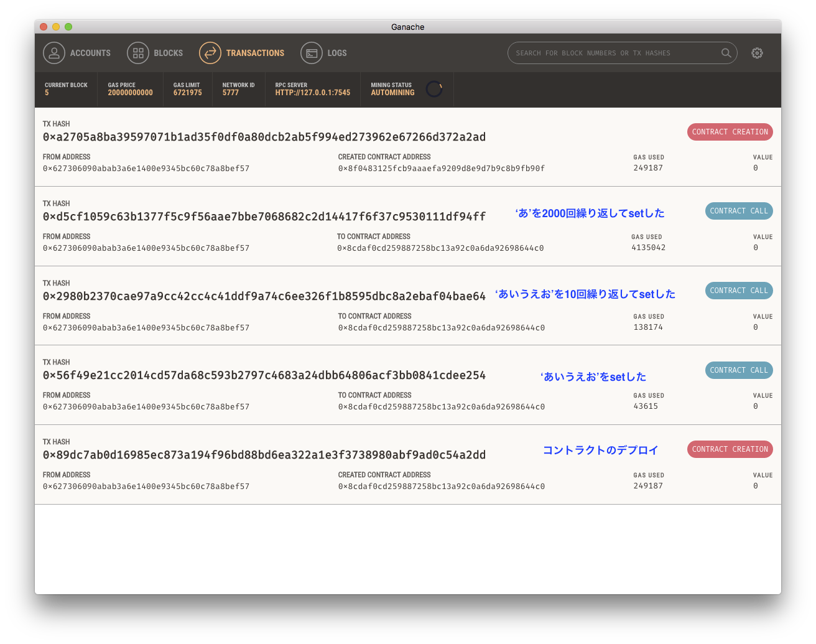Open the Blocks tab label
The width and height of the screenshot is (816, 644).
click(x=168, y=53)
